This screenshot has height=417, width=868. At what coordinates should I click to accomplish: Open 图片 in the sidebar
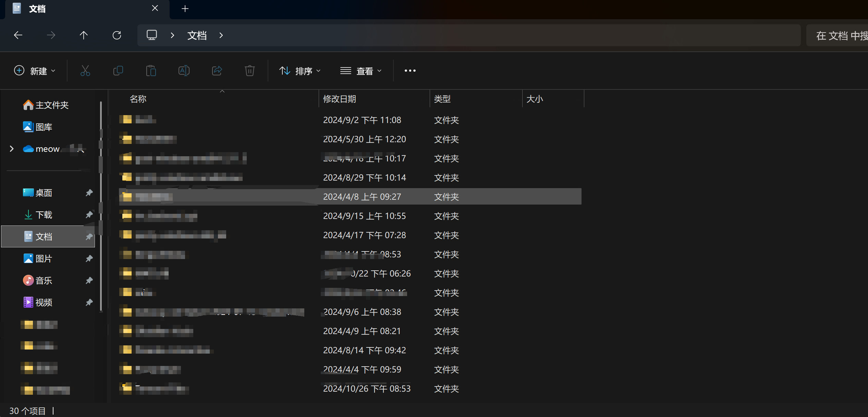43,258
